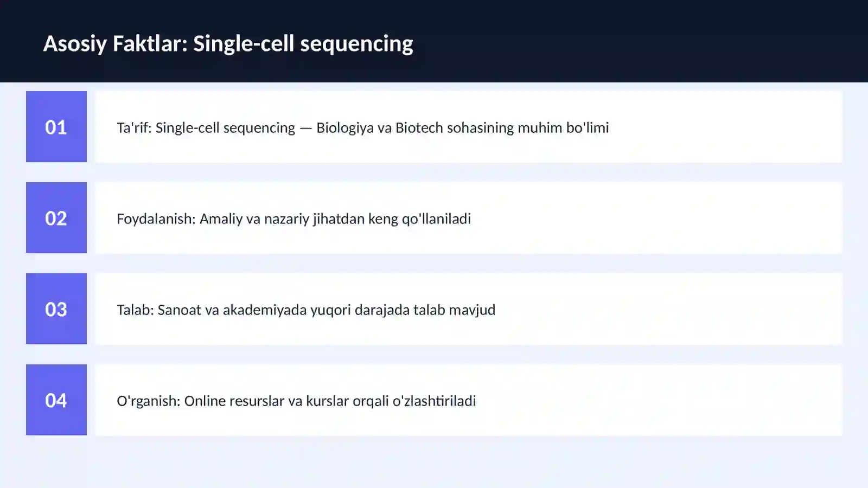The width and height of the screenshot is (868, 488).
Task: Click the 'Foydalanish: Amaliy va nazariy' text line
Action: point(293,219)
